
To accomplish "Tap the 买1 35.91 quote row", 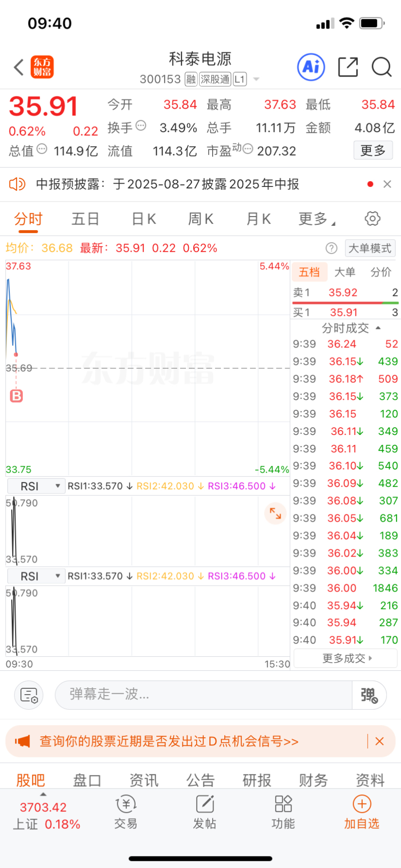I will (x=345, y=312).
